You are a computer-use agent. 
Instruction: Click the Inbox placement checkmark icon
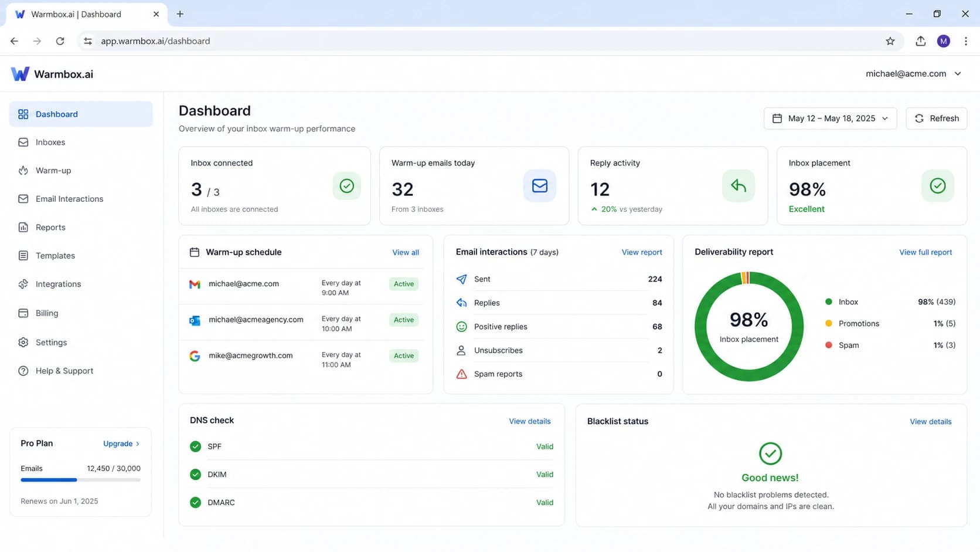click(x=938, y=186)
